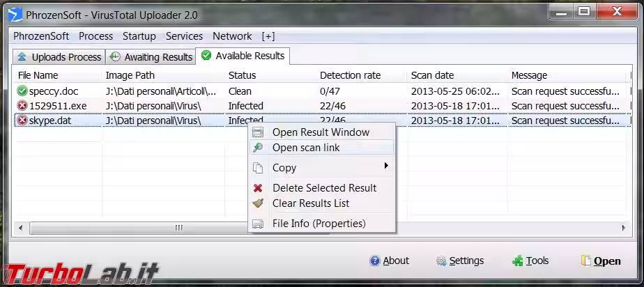644x287 pixels.
Task: Click the About button
Action: 389,261
